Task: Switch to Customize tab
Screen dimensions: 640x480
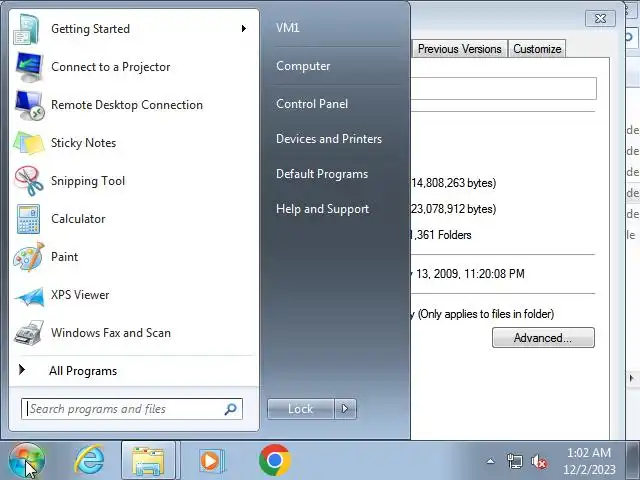Action: (x=537, y=49)
